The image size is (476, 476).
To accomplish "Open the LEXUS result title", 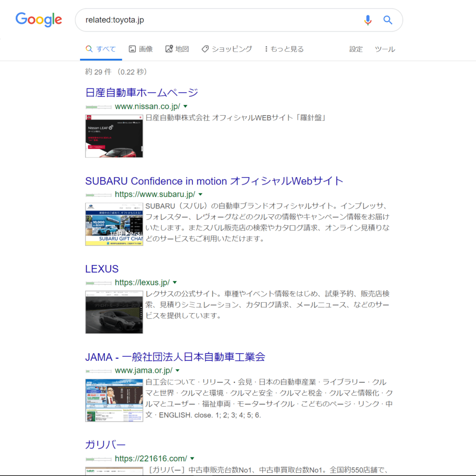I will 102,269.
